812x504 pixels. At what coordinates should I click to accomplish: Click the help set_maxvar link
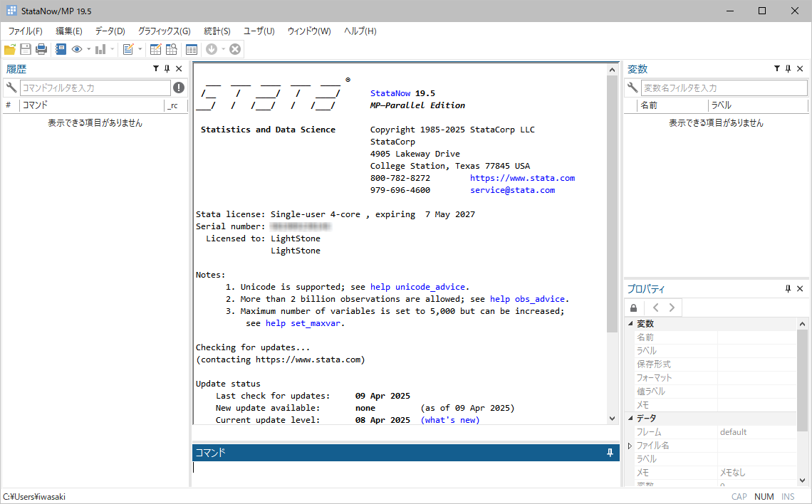[303, 323]
